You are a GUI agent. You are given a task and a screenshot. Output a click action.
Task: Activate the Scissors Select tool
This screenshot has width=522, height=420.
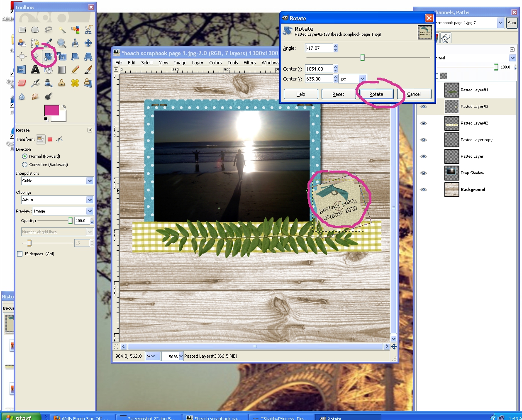pyautogui.click(x=88, y=30)
